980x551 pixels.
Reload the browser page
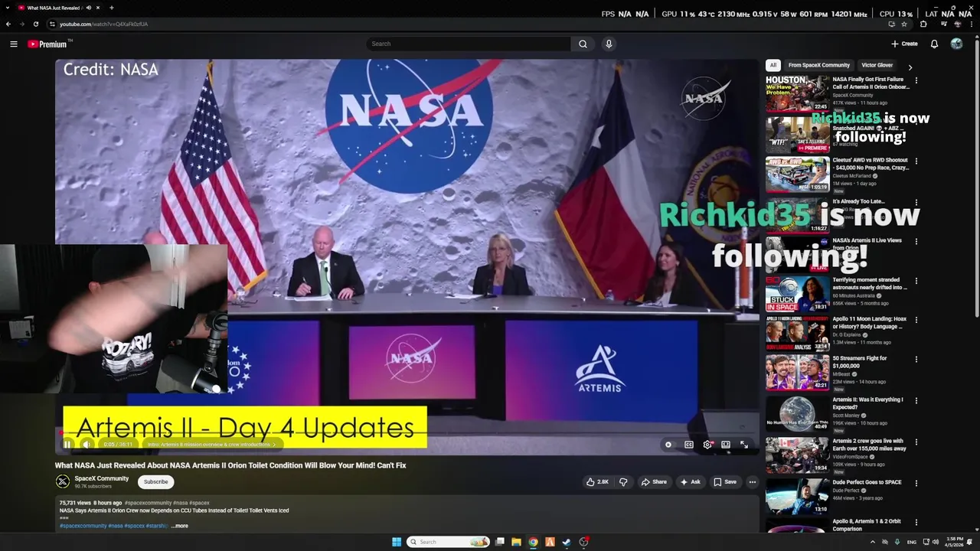click(x=34, y=24)
